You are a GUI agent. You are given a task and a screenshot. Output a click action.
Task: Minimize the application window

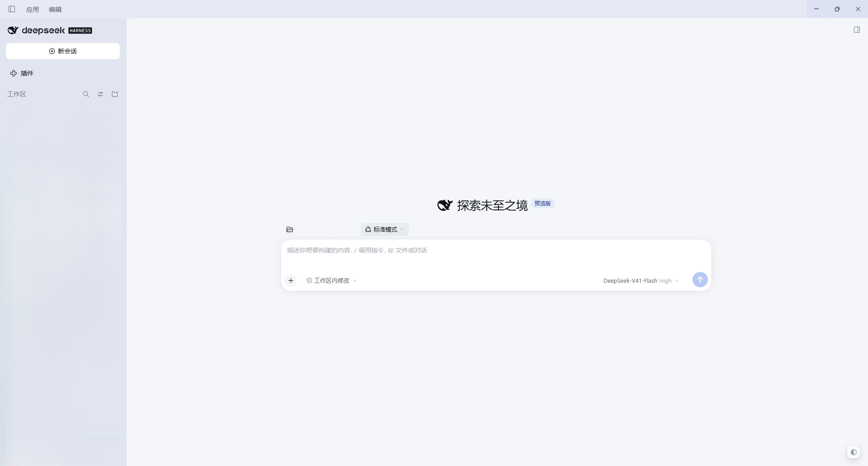click(x=816, y=9)
